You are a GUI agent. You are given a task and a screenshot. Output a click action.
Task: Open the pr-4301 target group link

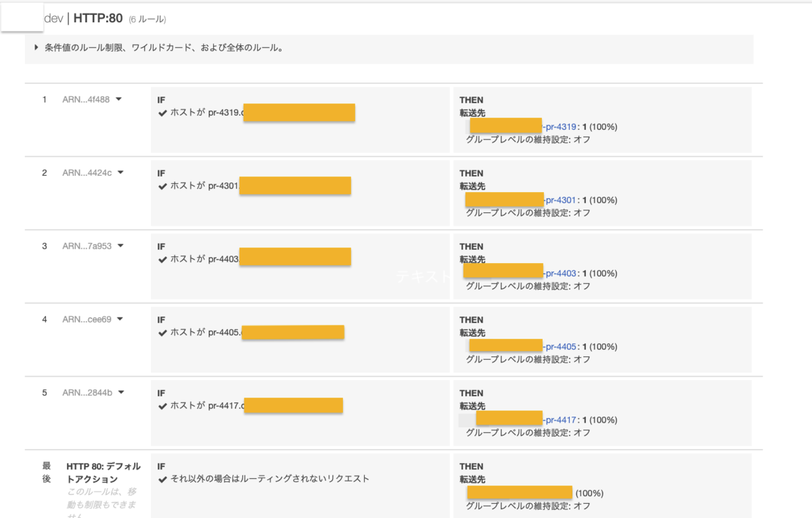point(559,200)
